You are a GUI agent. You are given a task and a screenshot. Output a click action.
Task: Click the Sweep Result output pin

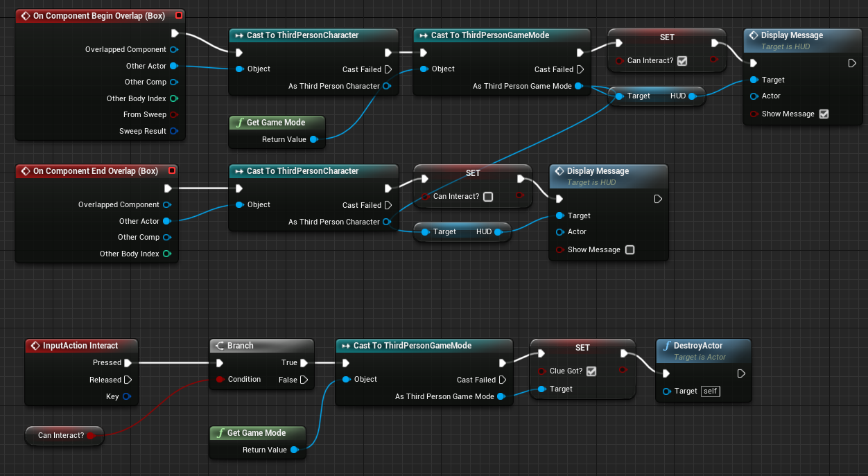click(x=173, y=131)
